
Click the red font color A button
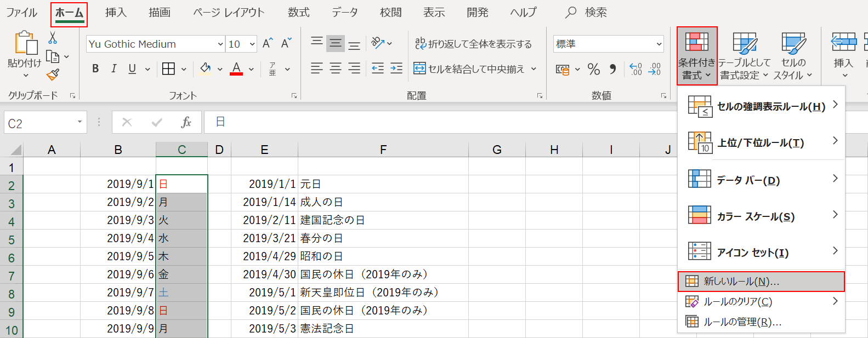point(236,69)
